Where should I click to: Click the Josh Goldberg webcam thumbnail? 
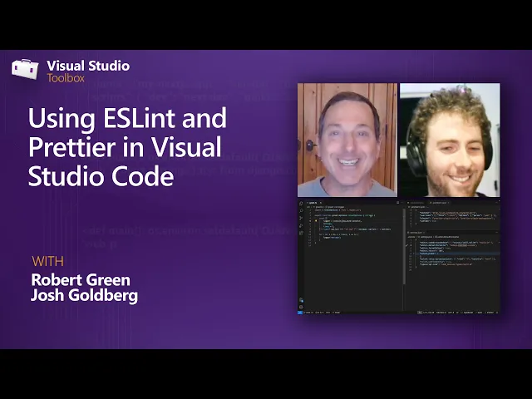click(450, 140)
